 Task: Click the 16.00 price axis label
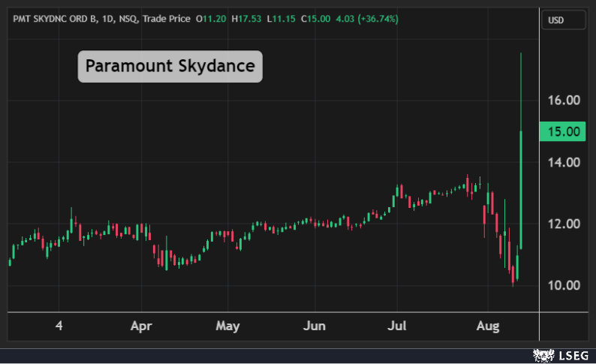point(562,101)
